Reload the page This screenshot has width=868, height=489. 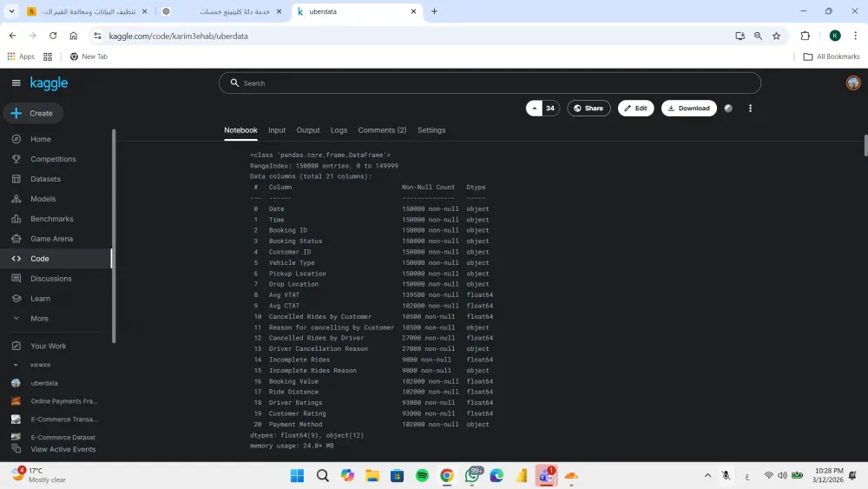53,36
